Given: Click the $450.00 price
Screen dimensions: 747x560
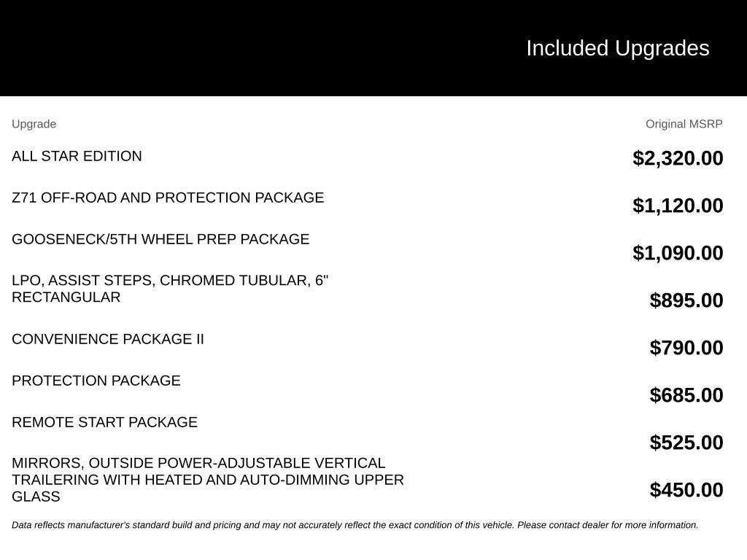Looking at the screenshot, I should [686, 490].
